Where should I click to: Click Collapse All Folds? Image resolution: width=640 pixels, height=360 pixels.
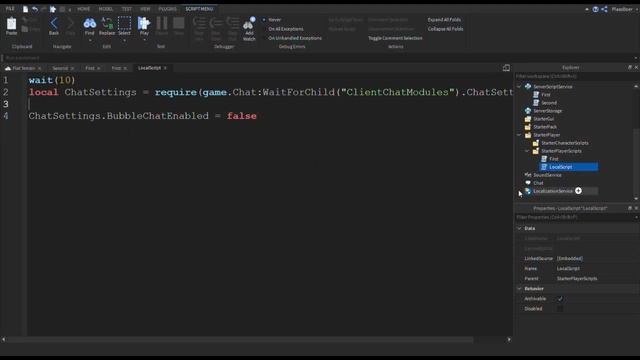click(445, 29)
